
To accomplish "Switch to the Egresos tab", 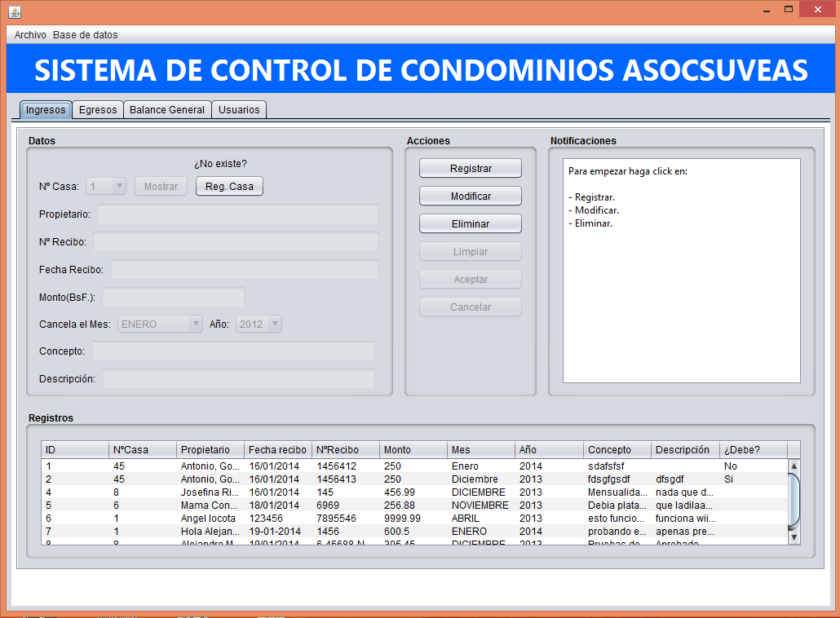I will click(98, 110).
